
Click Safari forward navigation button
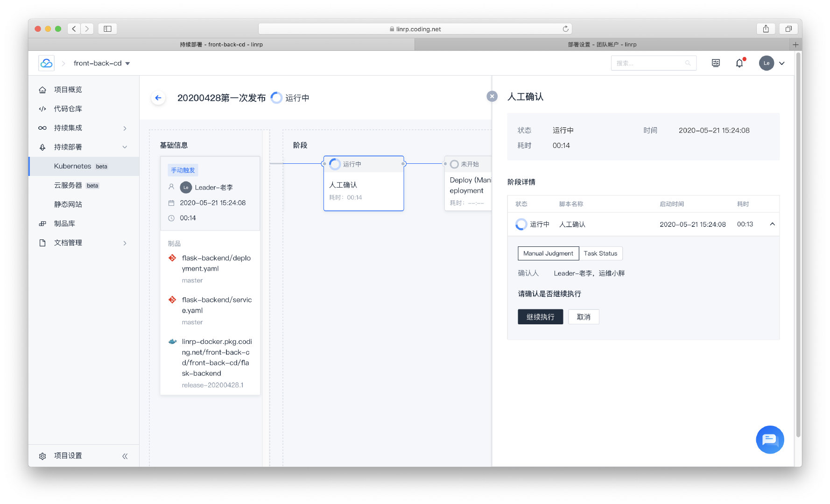87,29
